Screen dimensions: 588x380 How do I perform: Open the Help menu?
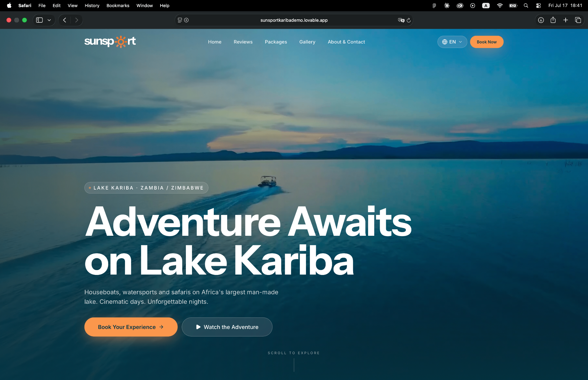164,6
